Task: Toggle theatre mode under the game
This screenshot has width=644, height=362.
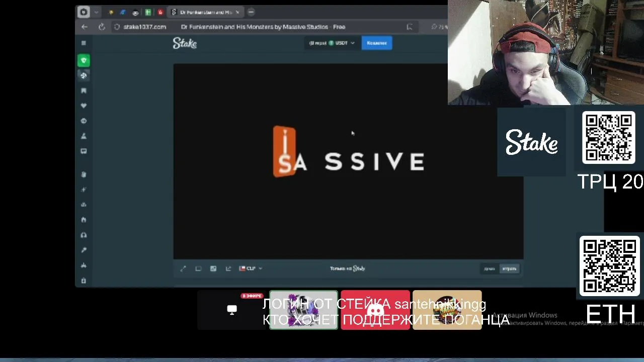Action: coord(198,268)
